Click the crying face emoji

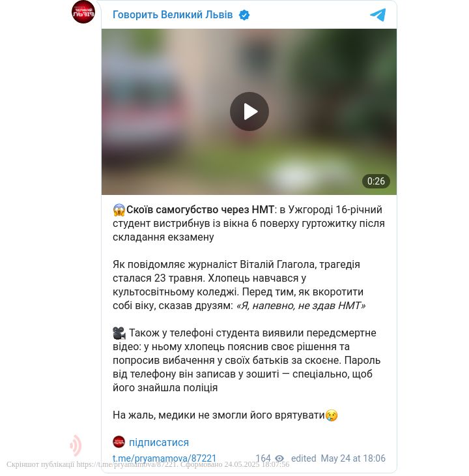(332, 415)
